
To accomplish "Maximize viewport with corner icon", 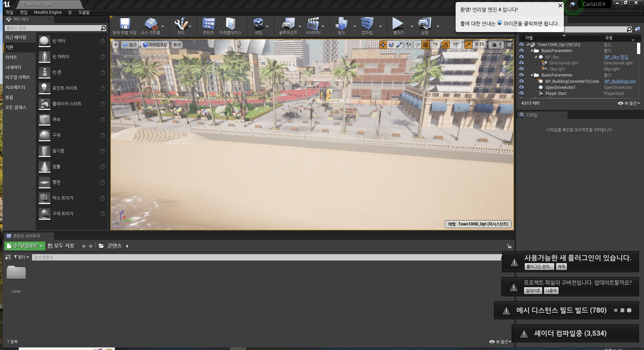I will tap(509, 45).
